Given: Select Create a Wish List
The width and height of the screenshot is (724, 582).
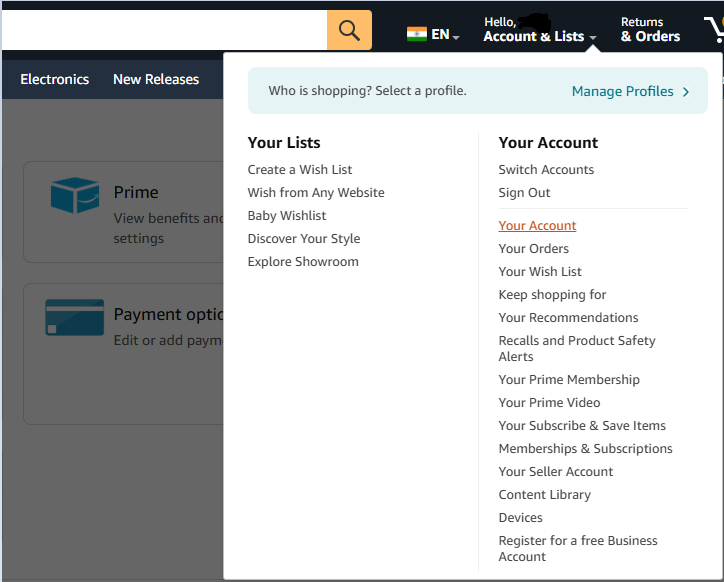Looking at the screenshot, I should click(300, 170).
